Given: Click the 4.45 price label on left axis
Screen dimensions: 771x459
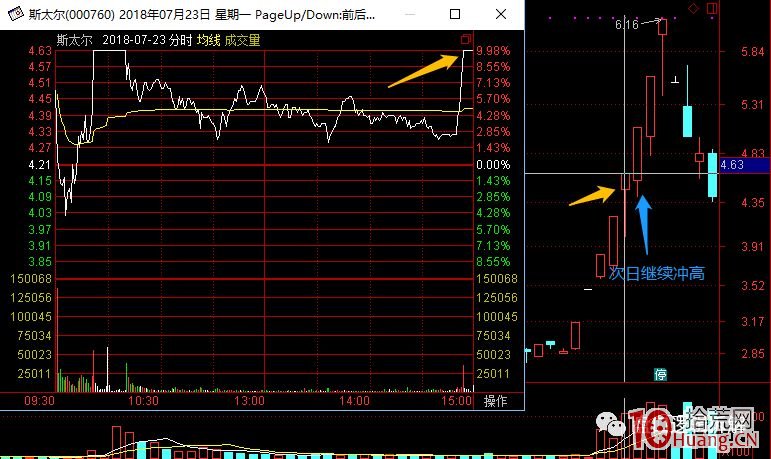Looking at the screenshot, I should click(39, 99).
